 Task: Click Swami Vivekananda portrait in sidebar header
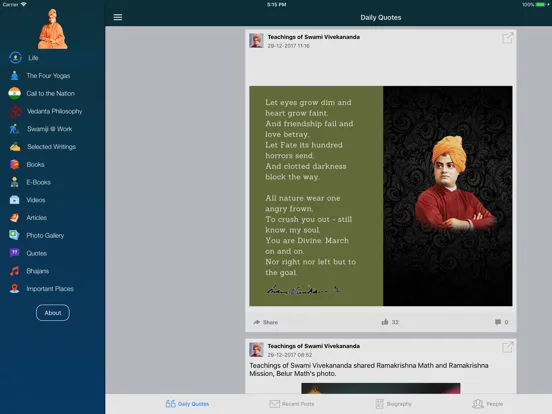pos(52,29)
